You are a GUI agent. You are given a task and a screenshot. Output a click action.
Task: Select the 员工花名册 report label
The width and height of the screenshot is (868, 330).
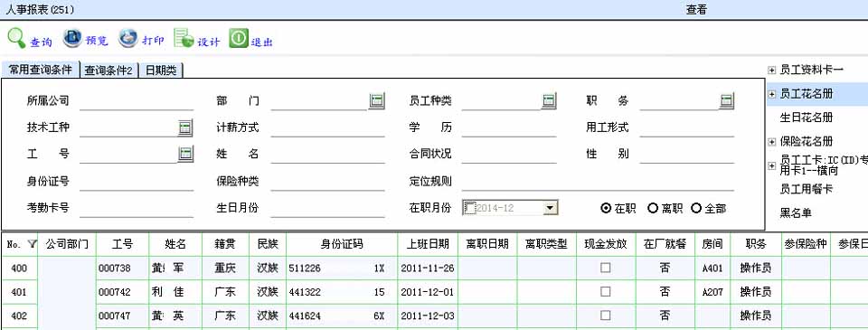(806, 95)
